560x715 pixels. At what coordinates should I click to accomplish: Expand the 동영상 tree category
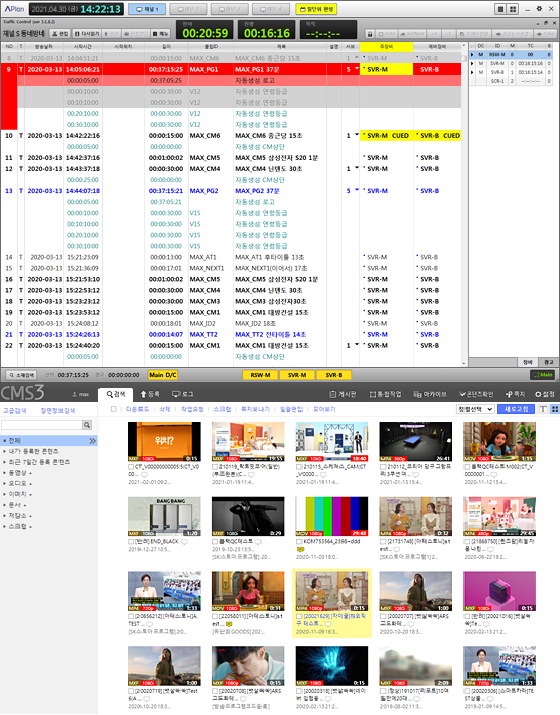(x=17, y=473)
